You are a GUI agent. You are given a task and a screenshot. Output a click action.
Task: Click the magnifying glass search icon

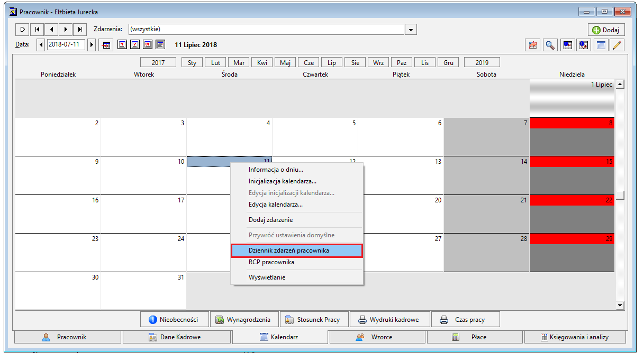pyautogui.click(x=551, y=45)
